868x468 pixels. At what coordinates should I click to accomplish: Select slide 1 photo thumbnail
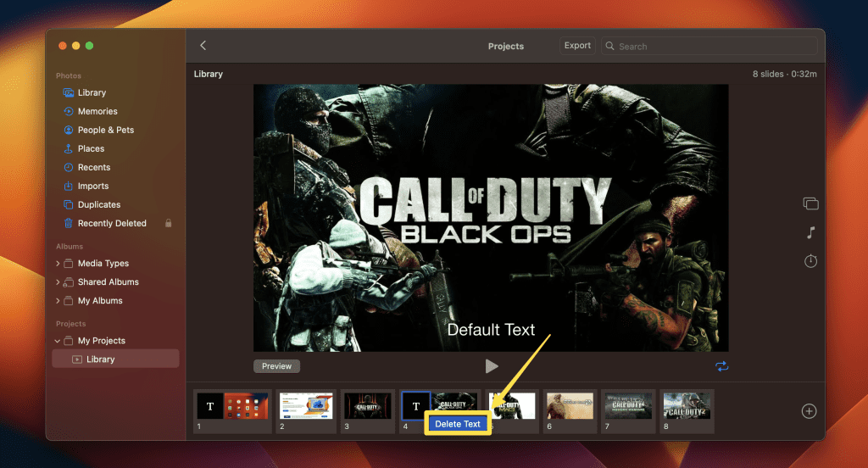click(246, 406)
